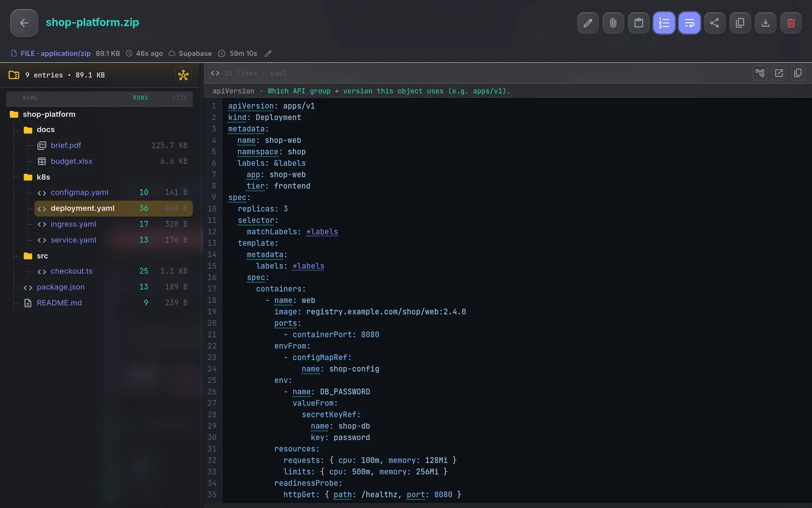Toggle word wrap for the code view
The image size is (812, 508).
pos(689,23)
